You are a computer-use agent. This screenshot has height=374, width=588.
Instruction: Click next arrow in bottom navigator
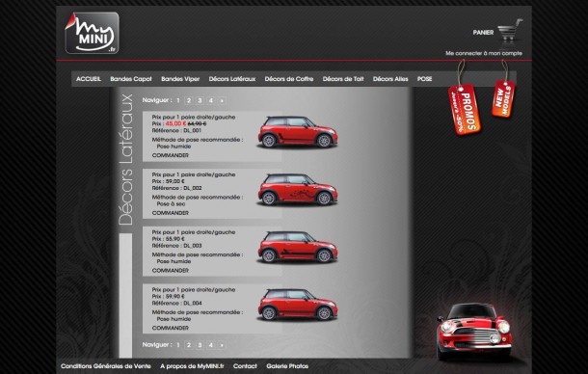pyautogui.click(x=222, y=345)
